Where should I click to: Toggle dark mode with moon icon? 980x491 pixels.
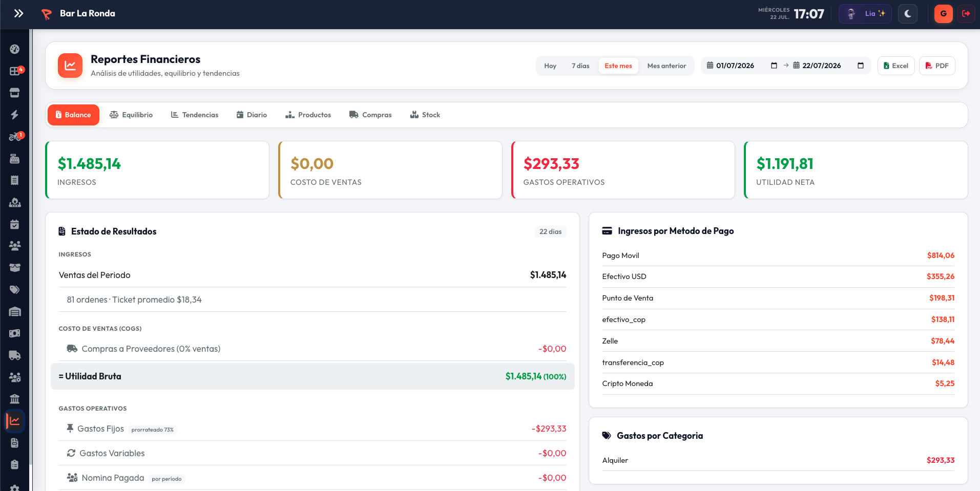pyautogui.click(x=908, y=14)
